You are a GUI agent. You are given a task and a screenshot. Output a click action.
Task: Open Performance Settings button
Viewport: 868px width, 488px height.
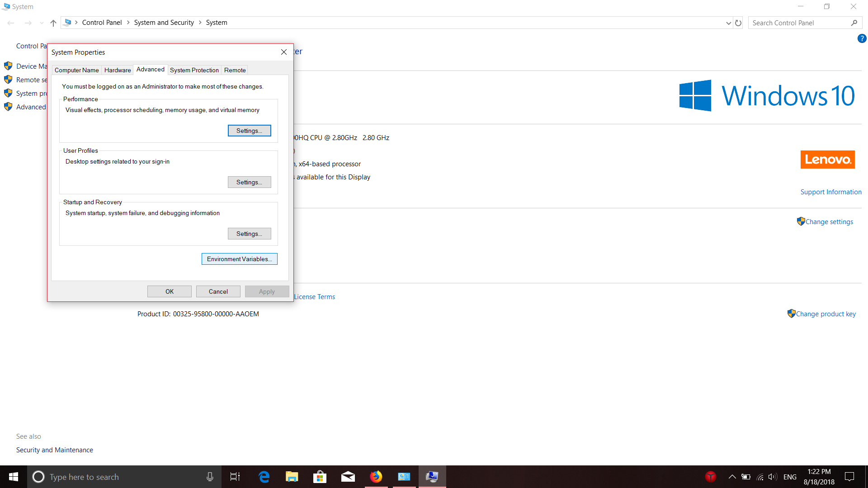coord(249,131)
